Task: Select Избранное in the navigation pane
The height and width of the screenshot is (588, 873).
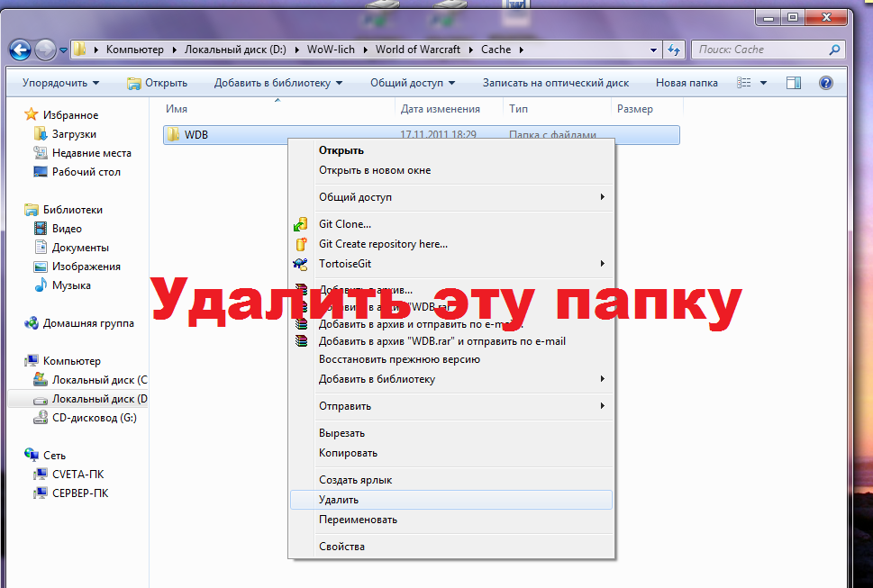Action: coord(70,115)
